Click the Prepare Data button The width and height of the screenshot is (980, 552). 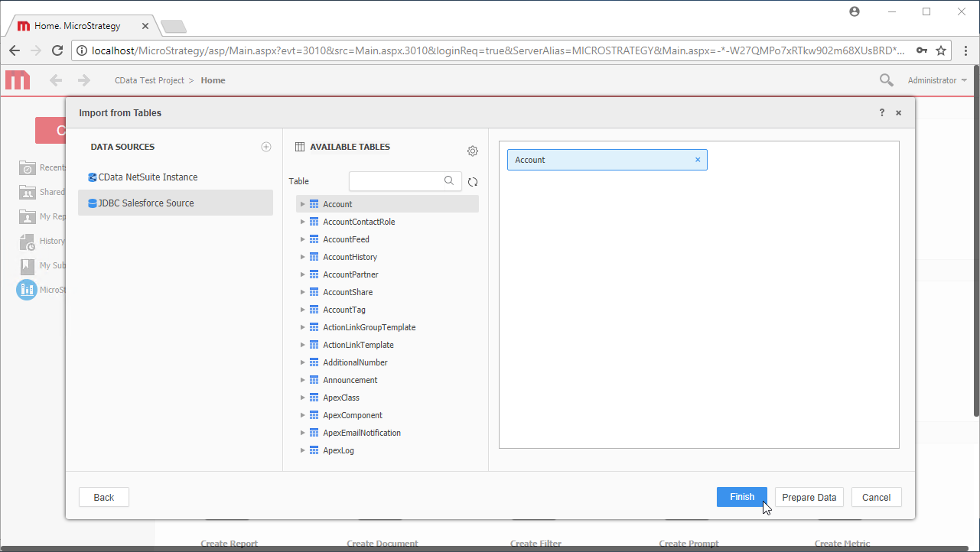pos(809,497)
